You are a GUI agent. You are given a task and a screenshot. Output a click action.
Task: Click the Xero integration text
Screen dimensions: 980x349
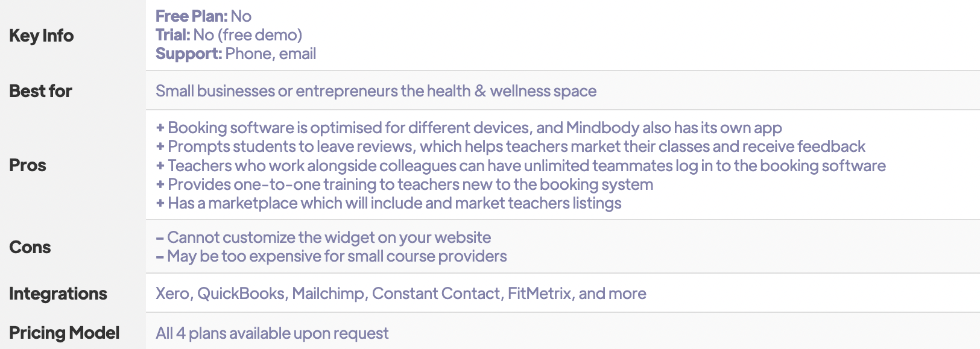coord(173,294)
